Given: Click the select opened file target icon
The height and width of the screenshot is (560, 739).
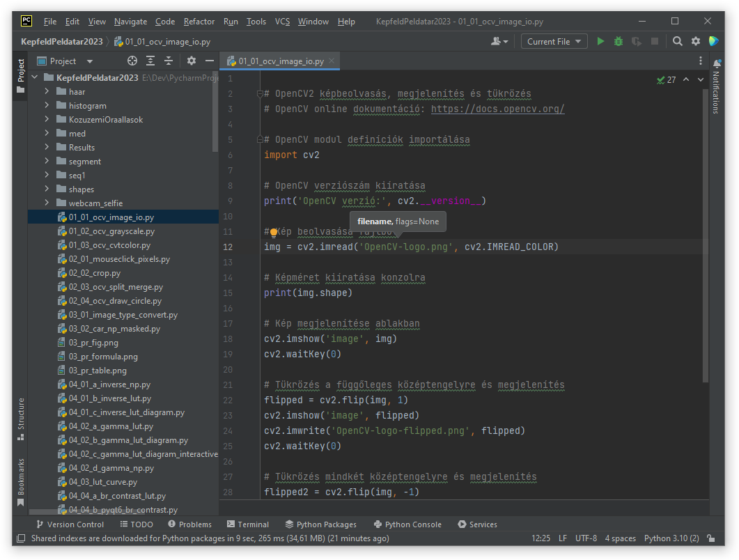Looking at the screenshot, I should point(132,61).
